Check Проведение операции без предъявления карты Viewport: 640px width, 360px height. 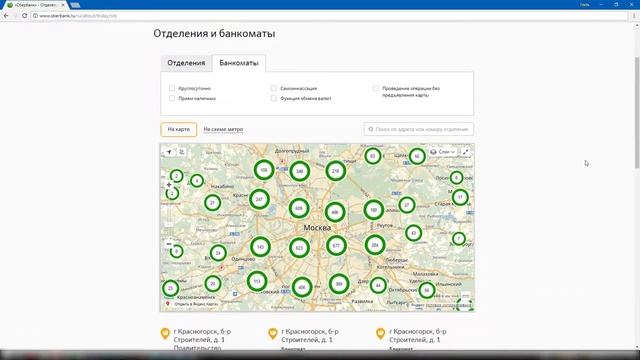click(375, 88)
